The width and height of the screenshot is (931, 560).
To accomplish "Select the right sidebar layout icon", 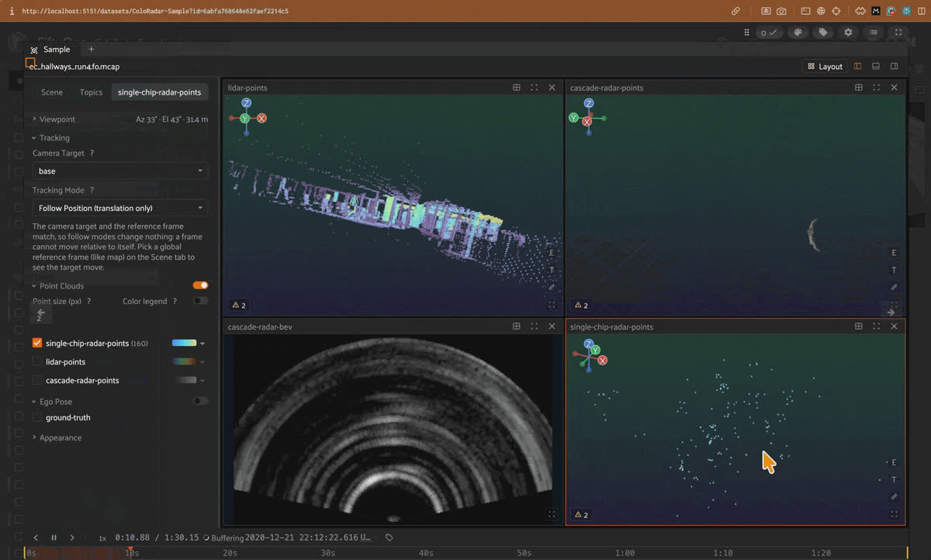I will 895,66.
